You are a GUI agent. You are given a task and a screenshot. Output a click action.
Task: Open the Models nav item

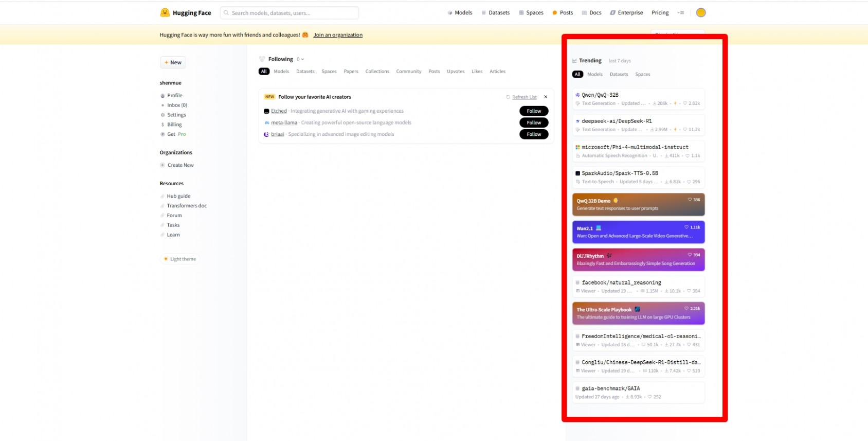pyautogui.click(x=460, y=13)
